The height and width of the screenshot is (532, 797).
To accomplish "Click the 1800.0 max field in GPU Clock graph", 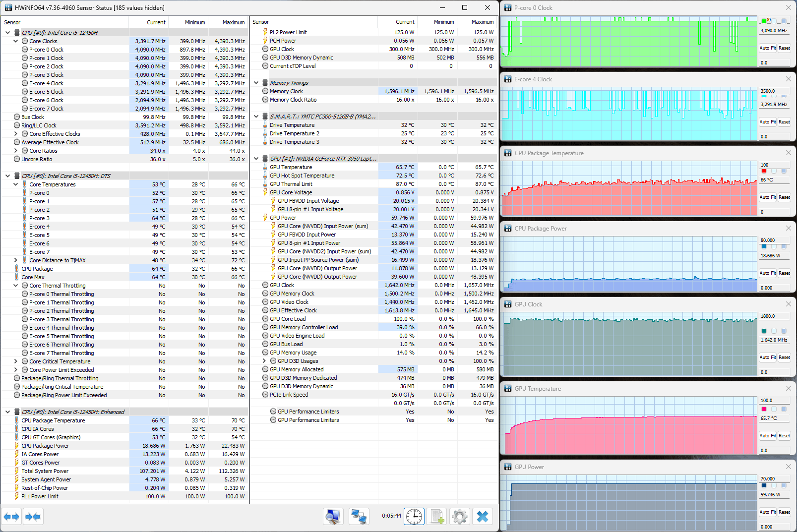I will [x=774, y=316].
